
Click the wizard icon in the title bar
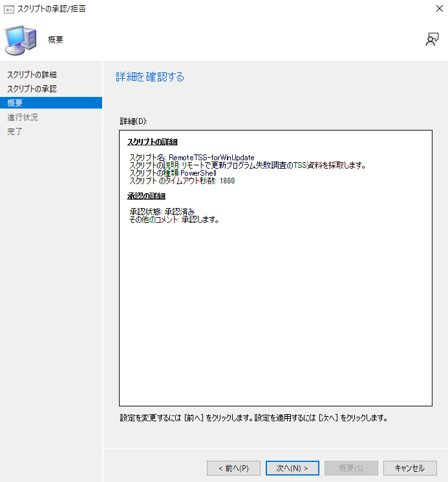point(9,9)
